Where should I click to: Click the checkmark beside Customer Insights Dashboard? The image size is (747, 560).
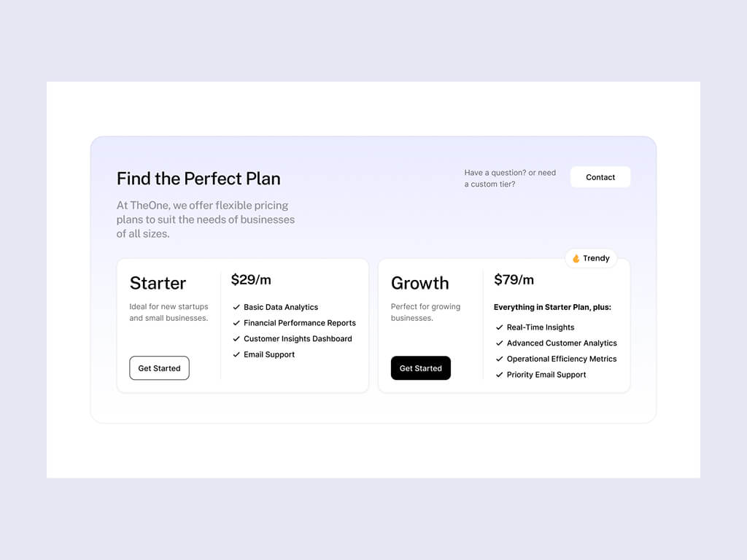click(x=236, y=338)
